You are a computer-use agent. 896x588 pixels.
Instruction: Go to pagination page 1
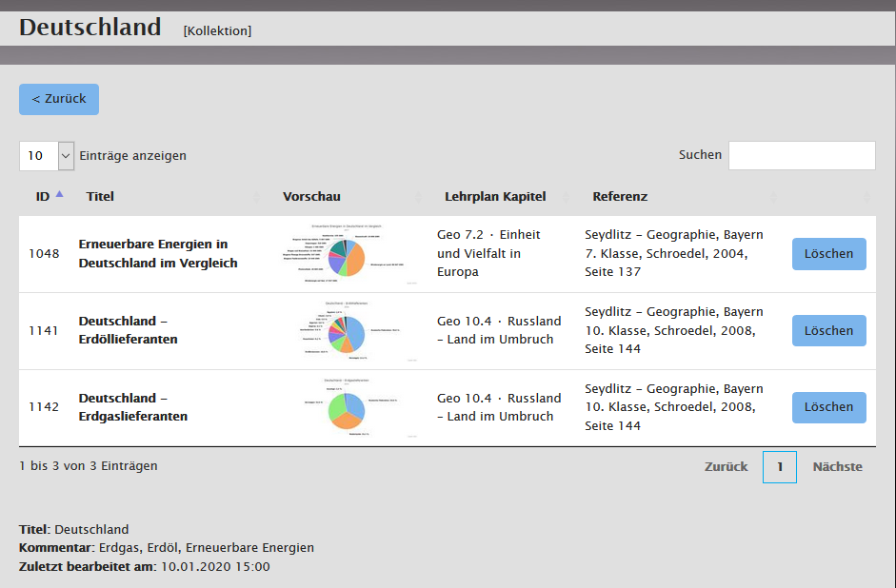(779, 467)
